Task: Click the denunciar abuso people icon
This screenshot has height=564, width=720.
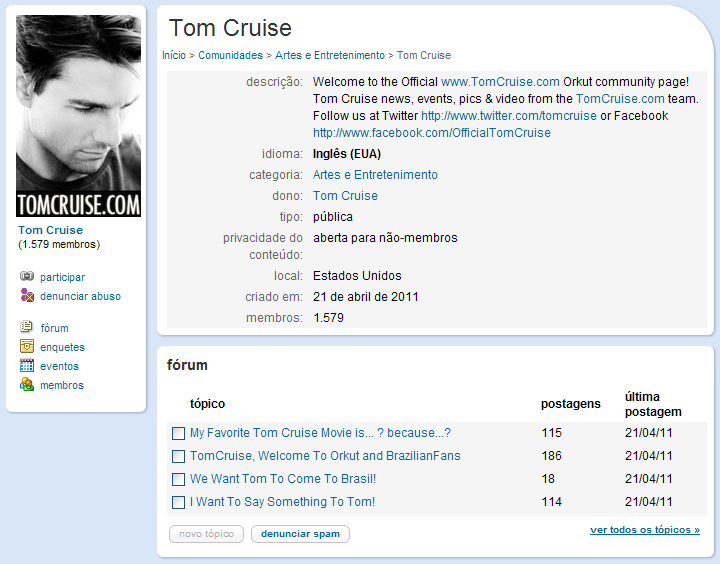Action: (x=27, y=296)
